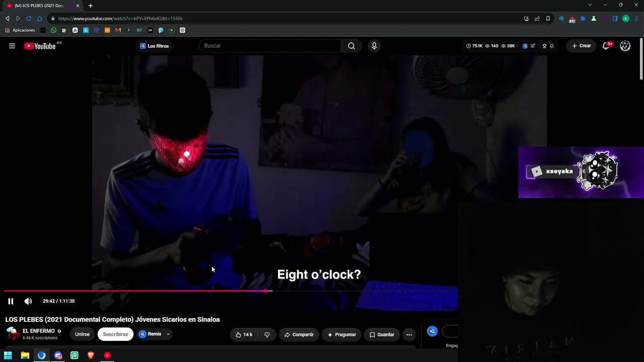Open the WhatsApp bookmark
Screen dimensions: 644x362
pyautogui.click(x=53, y=30)
